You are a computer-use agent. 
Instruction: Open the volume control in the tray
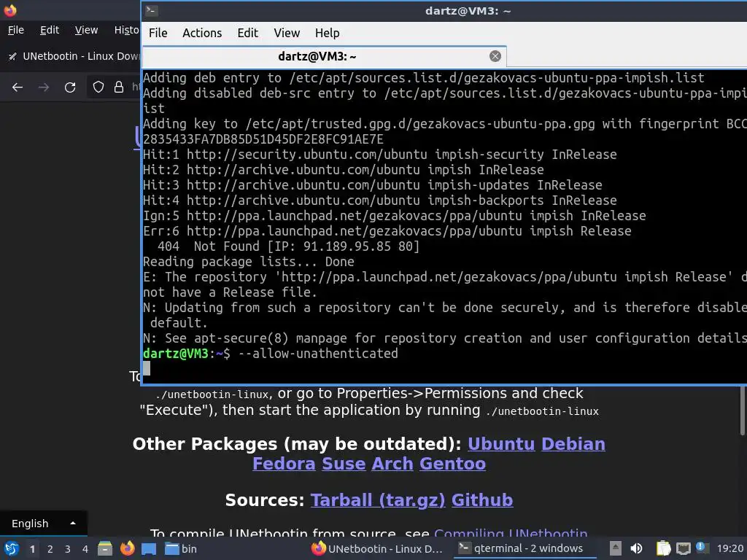click(636, 548)
